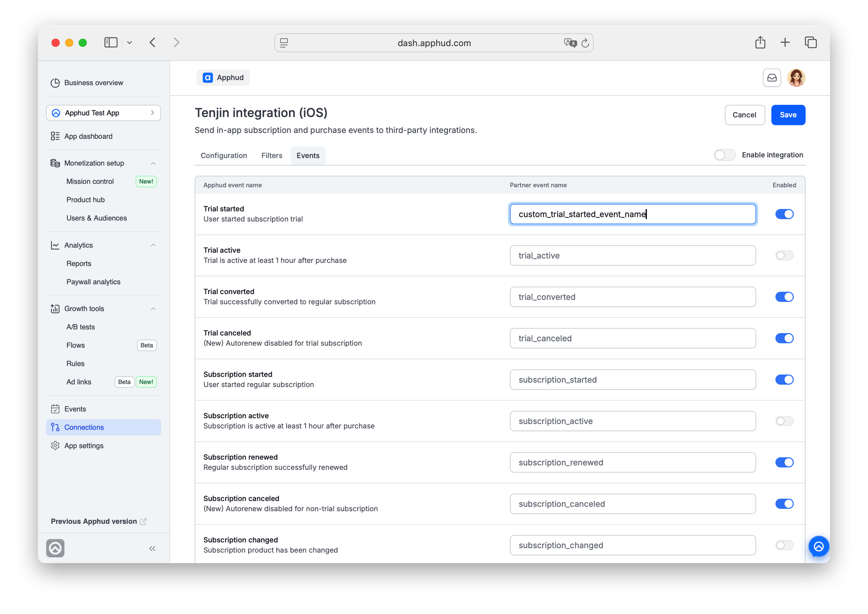Viewport: 868px width, 614px height.
Task: Open A/B tests in sidebar
Action: coord(80,327)
